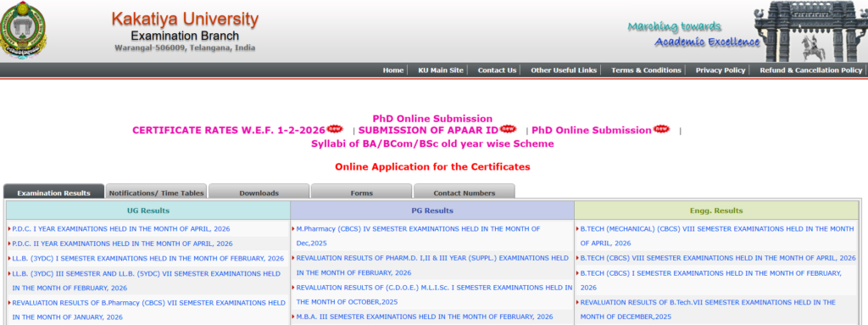Open M.L.I.Sc. I Semester revaluation results

click(435, 294)
